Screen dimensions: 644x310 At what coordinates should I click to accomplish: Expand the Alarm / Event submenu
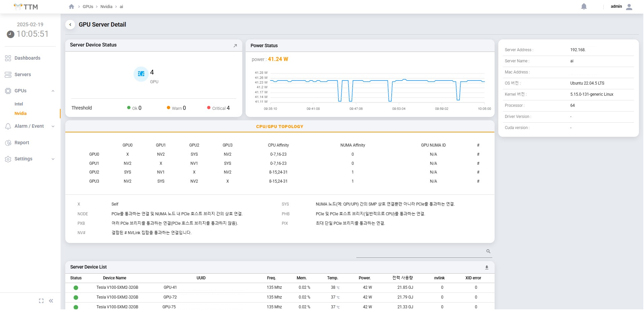click(x=53, y=126)
